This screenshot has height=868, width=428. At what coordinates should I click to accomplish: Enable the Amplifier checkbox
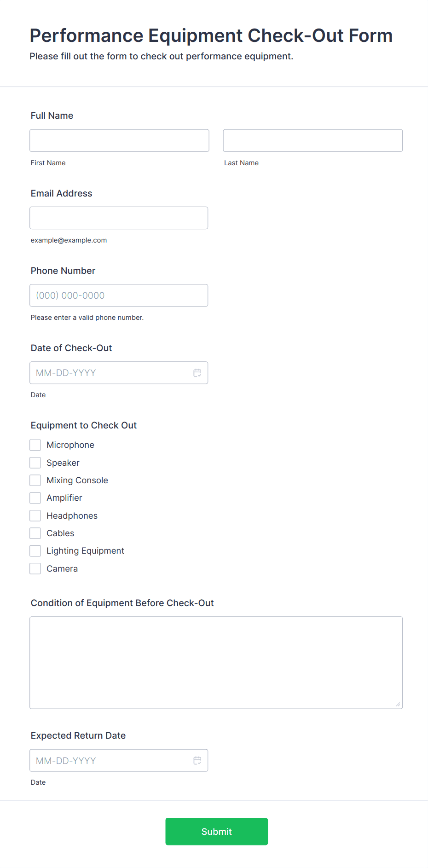[35, 498]
